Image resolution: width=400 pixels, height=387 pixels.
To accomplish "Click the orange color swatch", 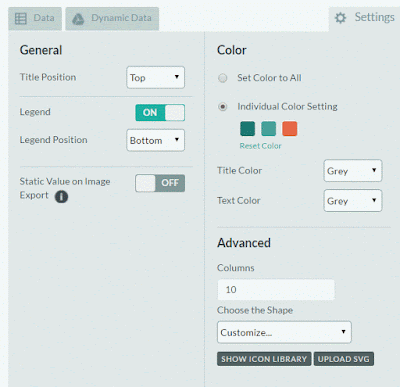I will point(290,129).
